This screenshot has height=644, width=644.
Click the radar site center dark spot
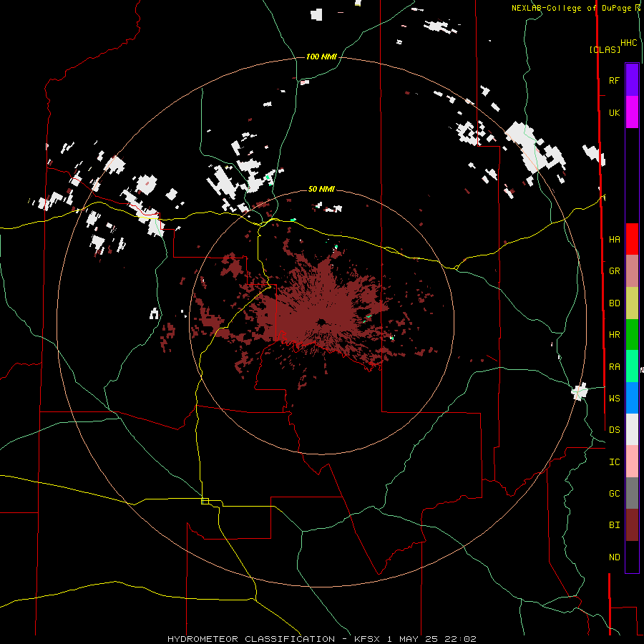pos(321,322)
